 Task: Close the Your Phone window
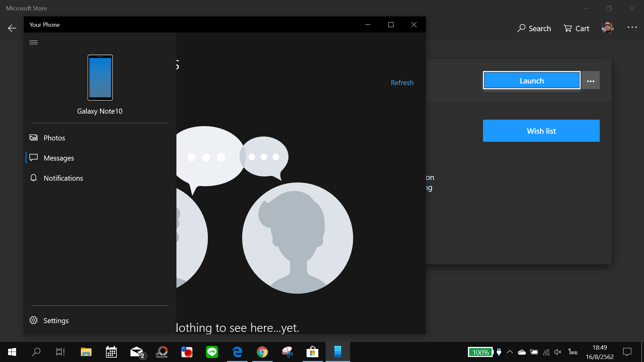coord(414,24)
